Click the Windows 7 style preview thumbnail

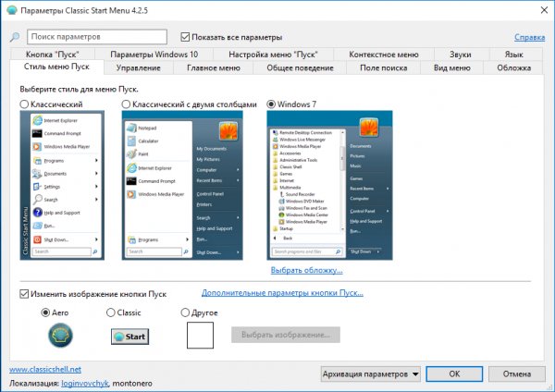click(329, 186)
